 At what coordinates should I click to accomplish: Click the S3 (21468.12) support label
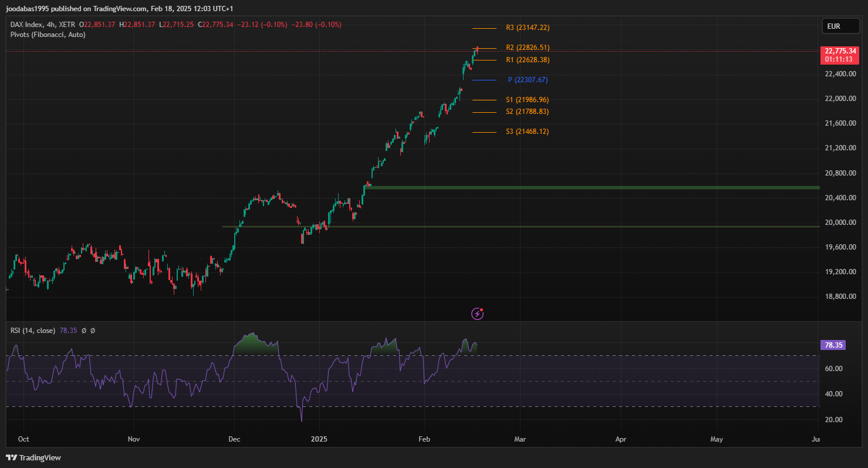[x=527, y=132]
